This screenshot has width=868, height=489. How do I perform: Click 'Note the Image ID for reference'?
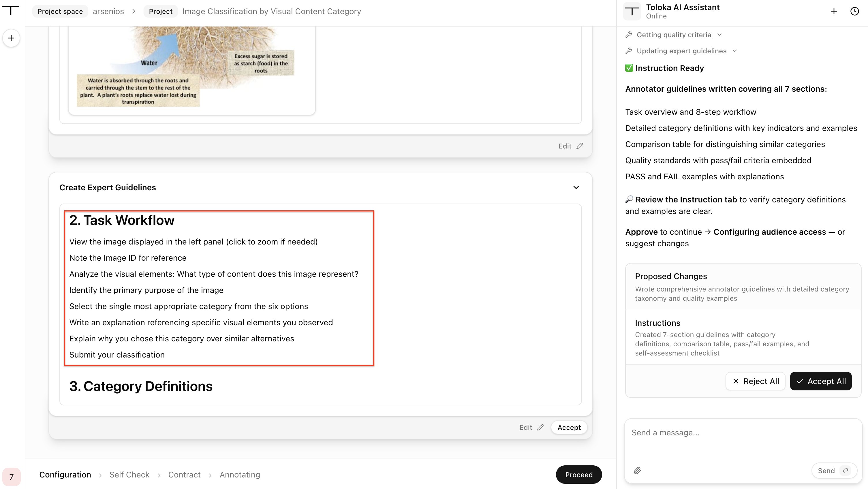128,258
